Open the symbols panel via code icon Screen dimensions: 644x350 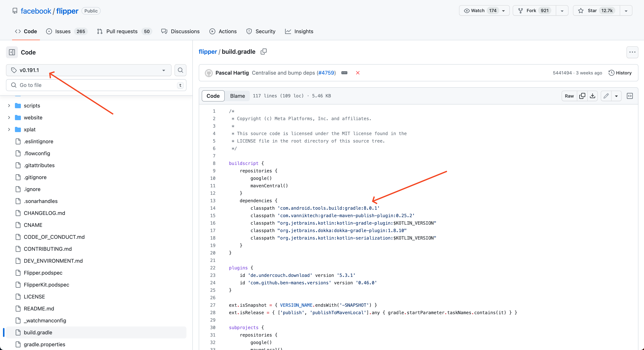(x=630, y=96)
